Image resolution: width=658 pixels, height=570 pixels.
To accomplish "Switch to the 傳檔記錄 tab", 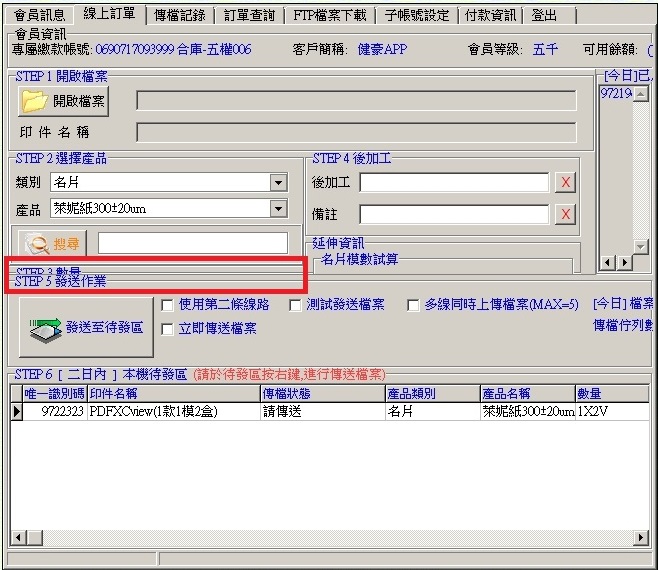I will point(179,16).
